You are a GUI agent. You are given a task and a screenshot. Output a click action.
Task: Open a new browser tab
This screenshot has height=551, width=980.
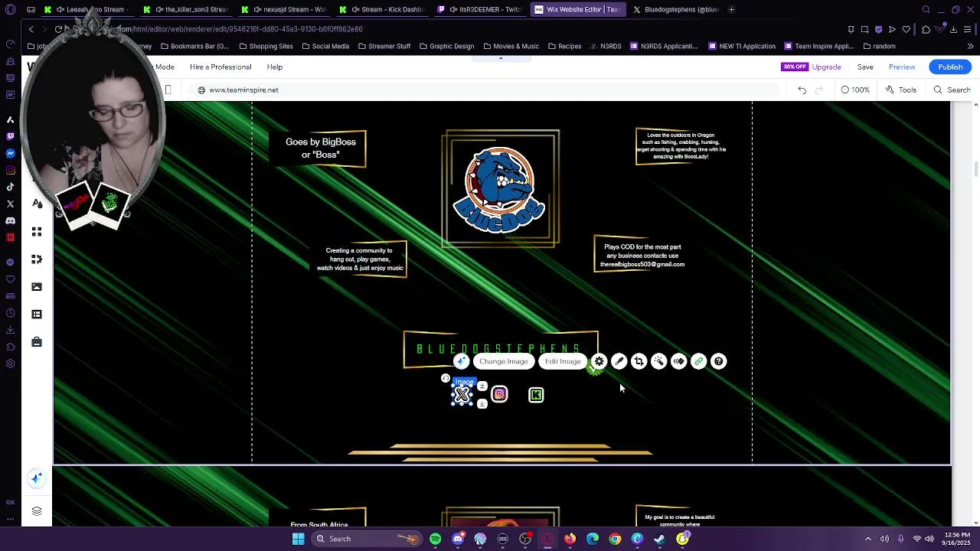pos(731,9)
